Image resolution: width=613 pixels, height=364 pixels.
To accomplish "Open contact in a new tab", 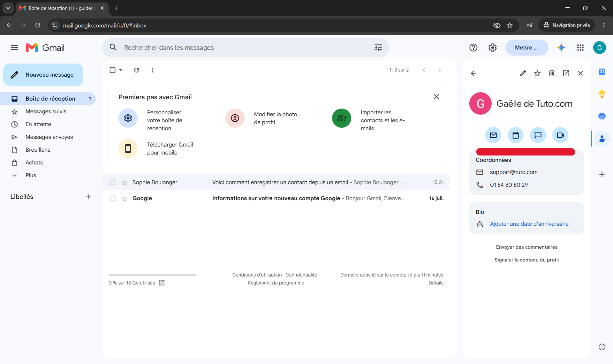I will click(566, 73).
